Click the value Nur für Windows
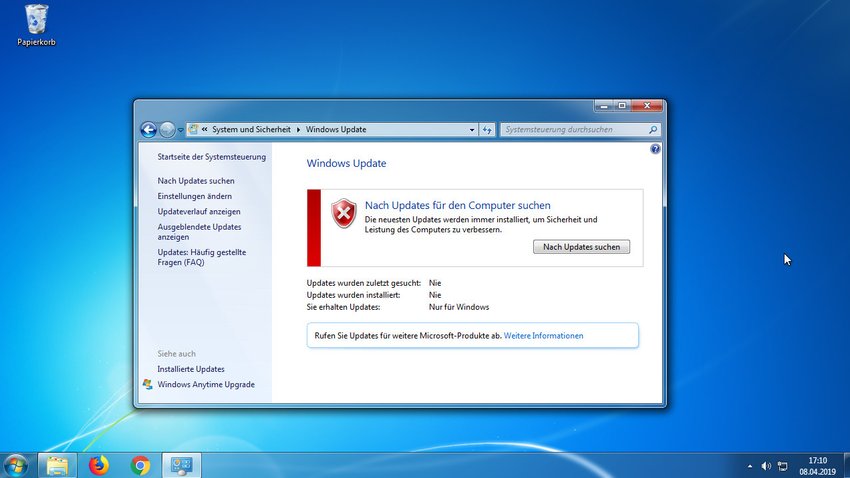Screen dimensions: 850x478 (x=459, y=307)
